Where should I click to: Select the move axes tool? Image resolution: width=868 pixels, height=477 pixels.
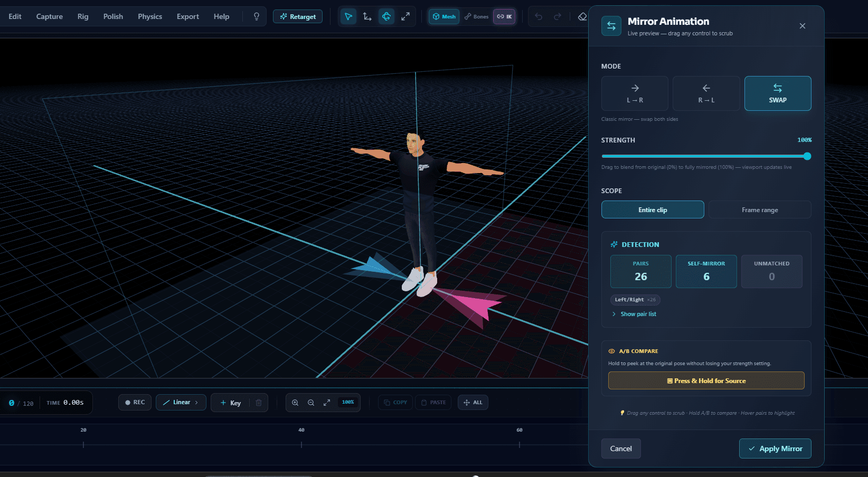(x=367, y=16)
